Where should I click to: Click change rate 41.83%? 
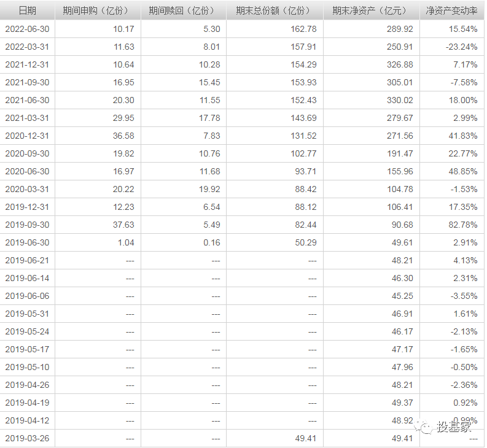pyautogui.click(x=463, y=136)
